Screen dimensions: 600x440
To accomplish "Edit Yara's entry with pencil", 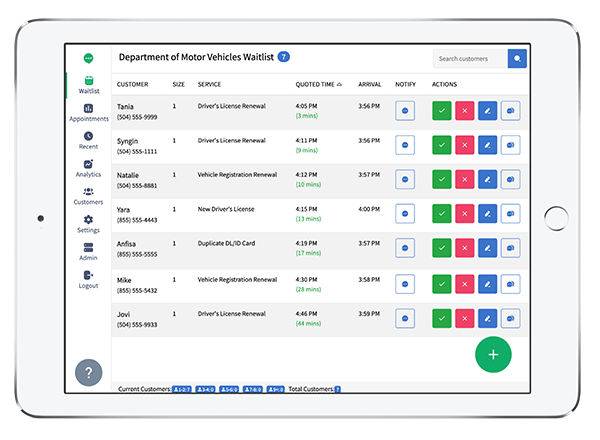I will (x=488, y=213).
